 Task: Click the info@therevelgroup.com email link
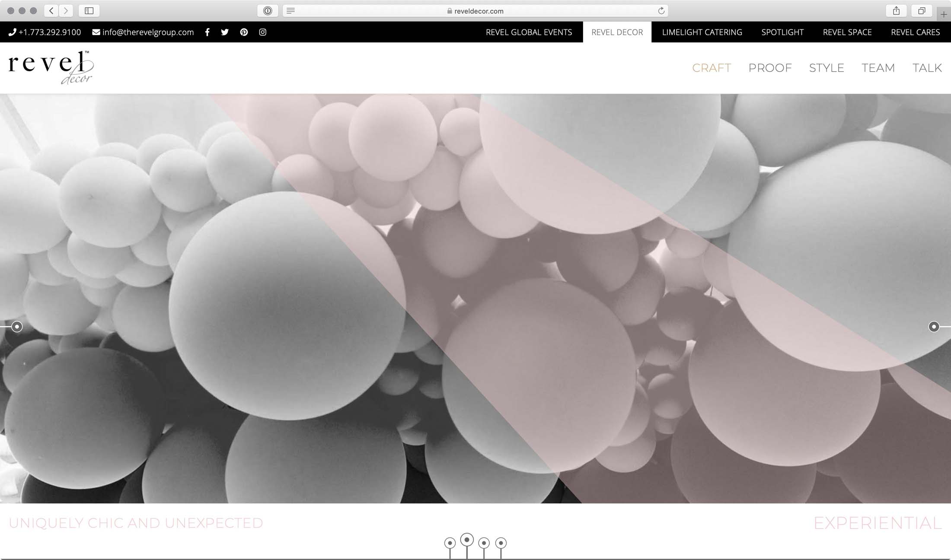143,32
